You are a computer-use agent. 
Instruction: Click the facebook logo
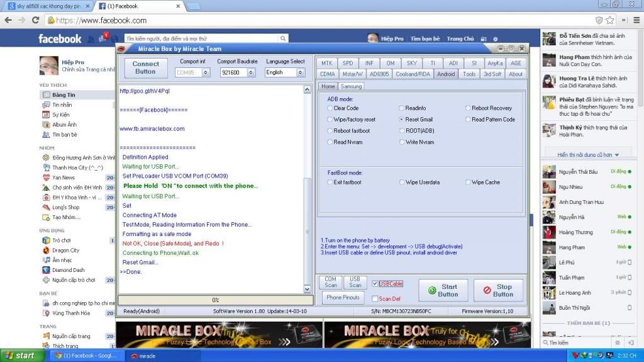[60, 38]
